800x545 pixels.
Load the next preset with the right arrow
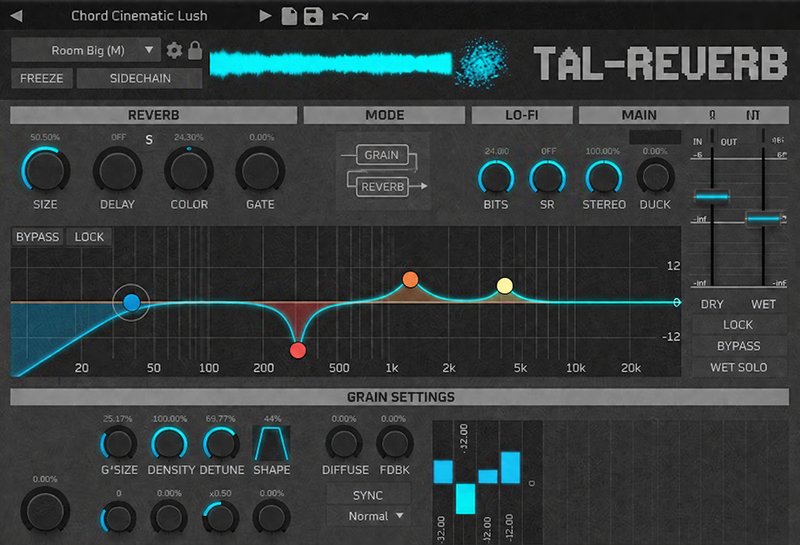(265, 16)
